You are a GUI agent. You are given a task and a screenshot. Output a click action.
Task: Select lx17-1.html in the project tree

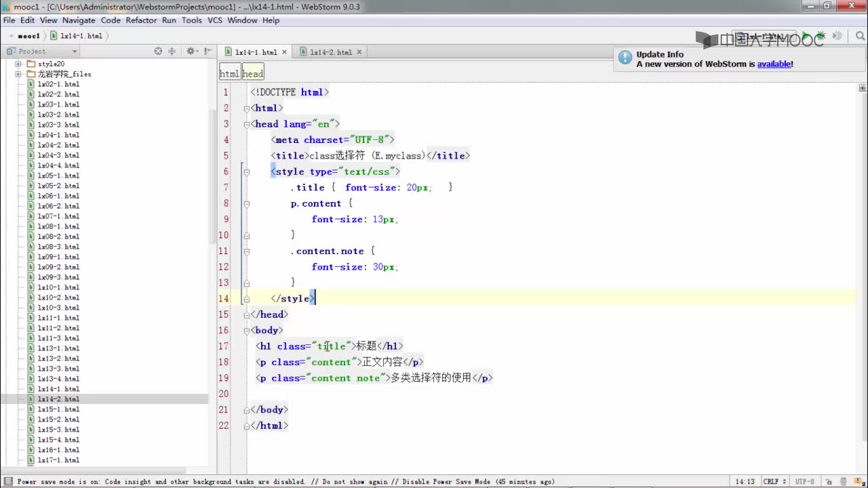click(58, 460)
